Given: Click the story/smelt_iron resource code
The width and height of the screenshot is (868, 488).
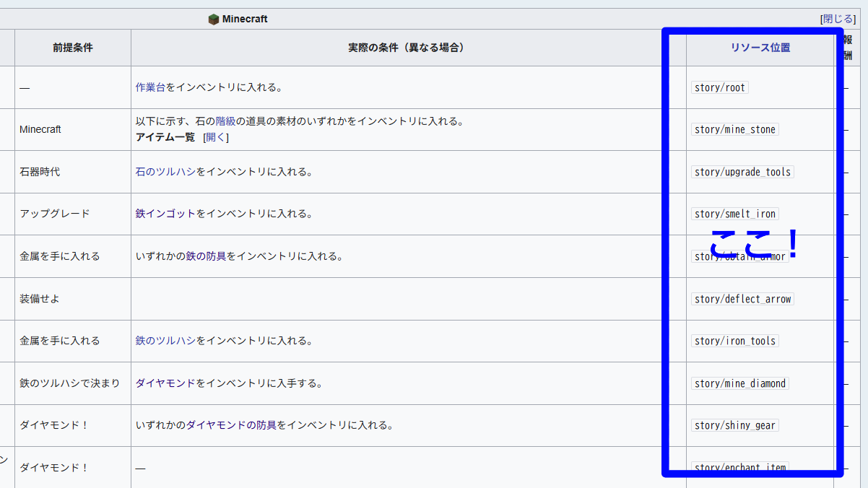Looking at the screenshot, I should (x=734, y=214).
